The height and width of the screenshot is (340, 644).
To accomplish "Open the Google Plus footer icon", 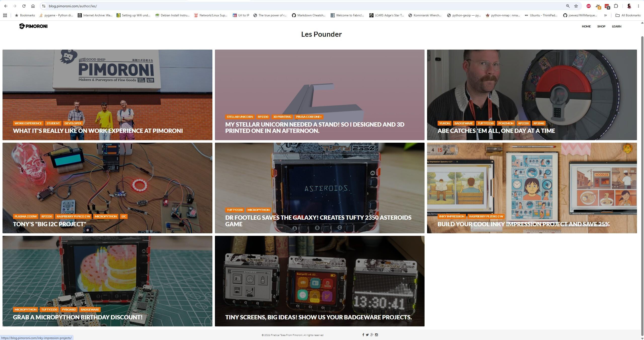I will tap(372, 335).
